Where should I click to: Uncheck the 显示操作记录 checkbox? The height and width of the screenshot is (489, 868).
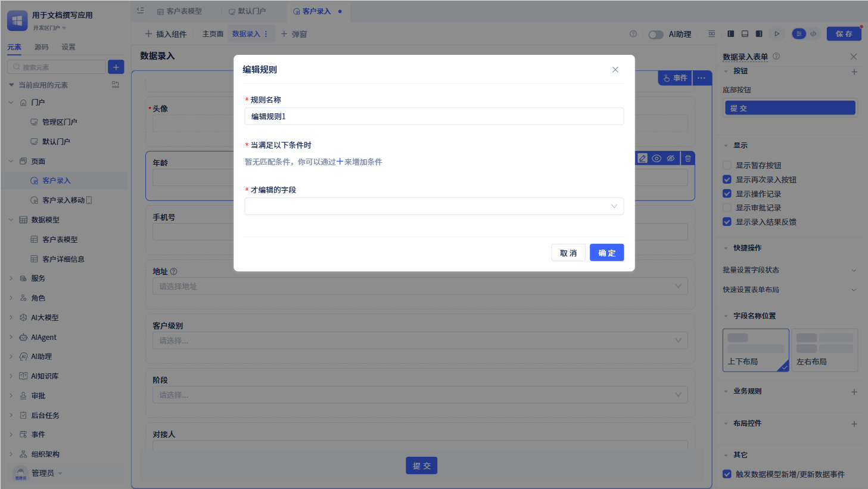[727, 194]
